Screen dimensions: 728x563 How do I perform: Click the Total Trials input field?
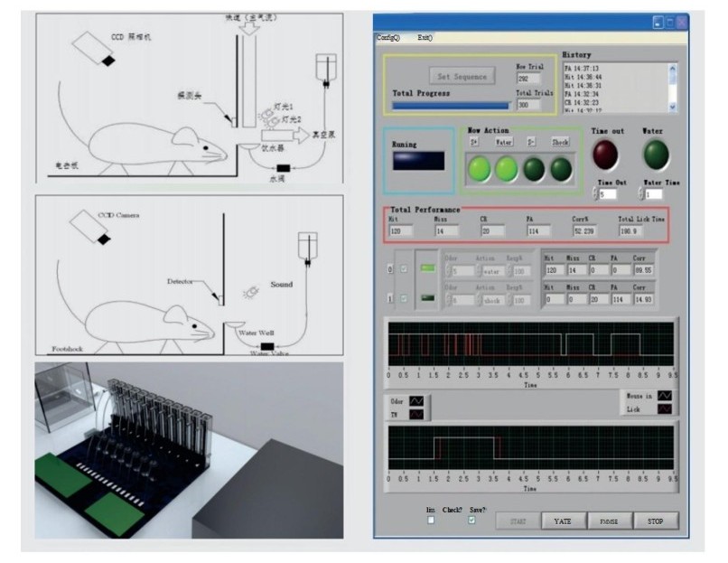point(527,105)
